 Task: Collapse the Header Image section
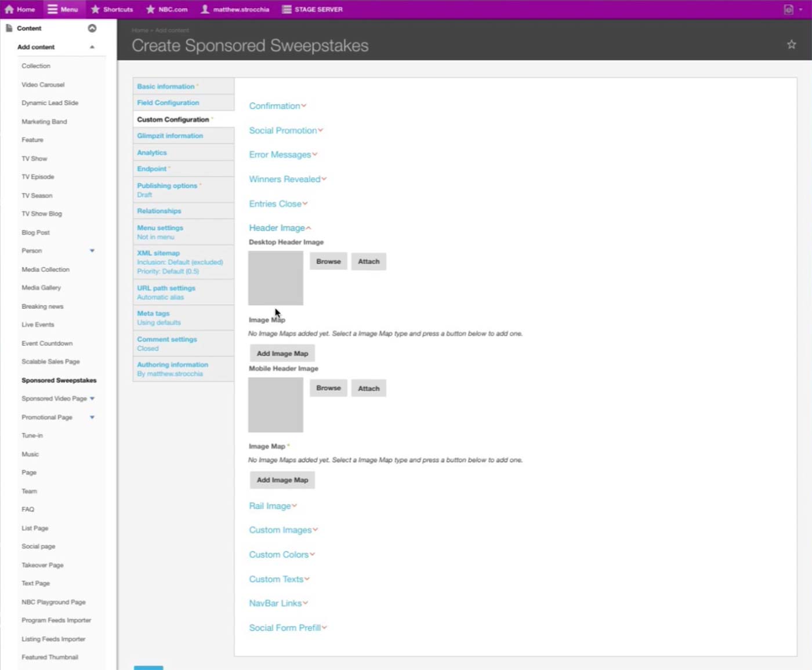tap(280, 228)
